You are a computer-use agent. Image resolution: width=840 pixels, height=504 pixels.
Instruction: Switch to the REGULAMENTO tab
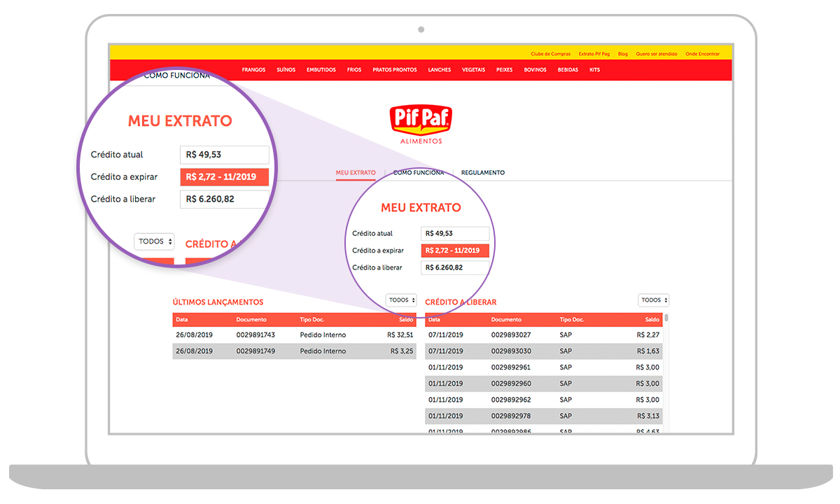click(x=483, y=173)
